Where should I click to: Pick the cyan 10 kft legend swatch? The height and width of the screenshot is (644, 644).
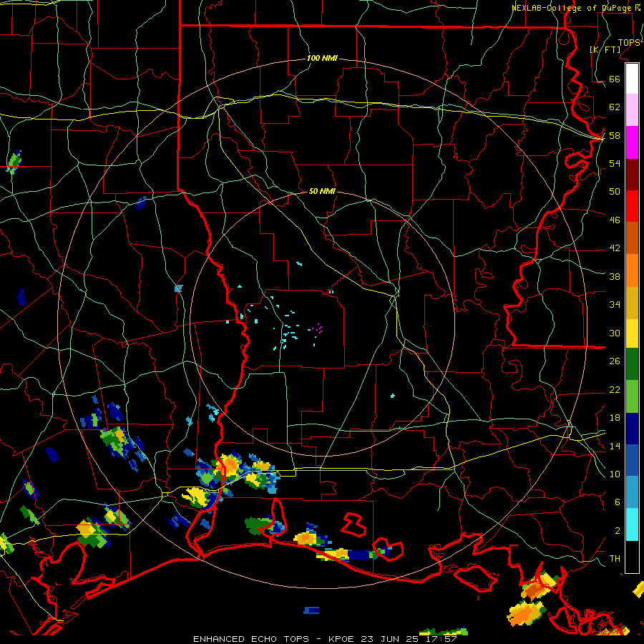tap(632, 525)
